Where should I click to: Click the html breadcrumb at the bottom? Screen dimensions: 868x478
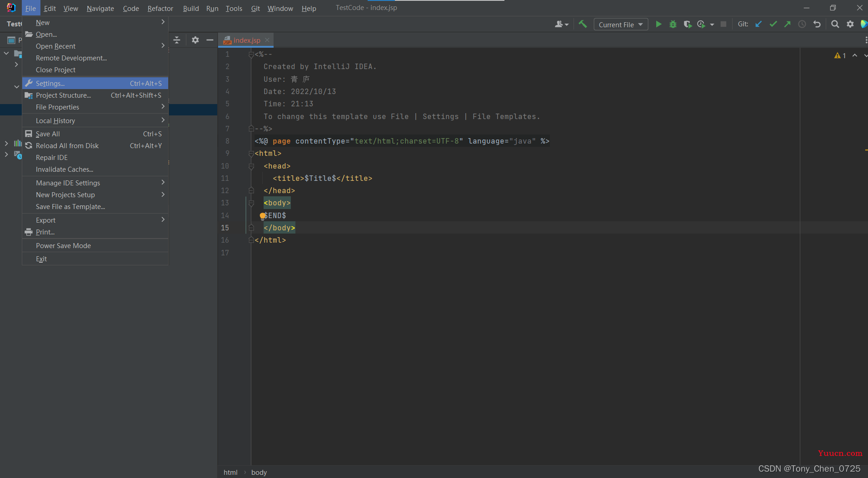pos(230,472)
